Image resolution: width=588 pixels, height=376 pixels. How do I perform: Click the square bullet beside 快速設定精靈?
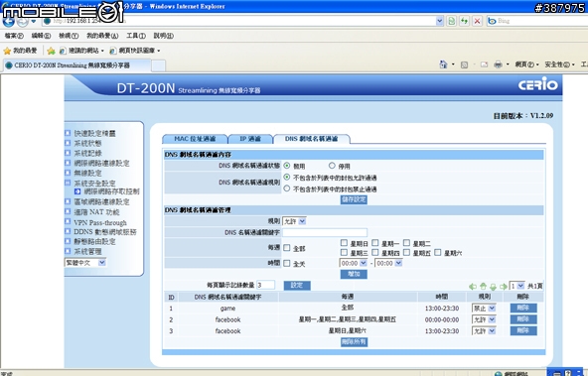tap(68, 133)
